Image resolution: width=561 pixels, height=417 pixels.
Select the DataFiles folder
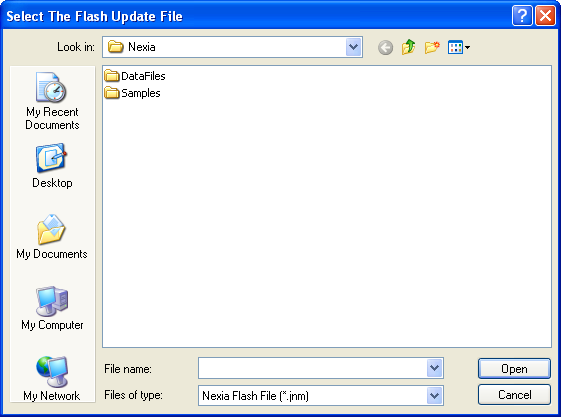pos(135,76)
